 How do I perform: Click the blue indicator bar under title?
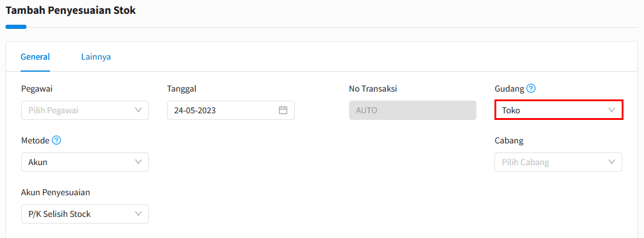(16, 27)
